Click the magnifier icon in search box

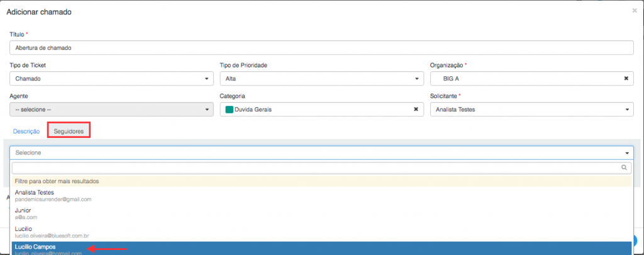(624, 167)
